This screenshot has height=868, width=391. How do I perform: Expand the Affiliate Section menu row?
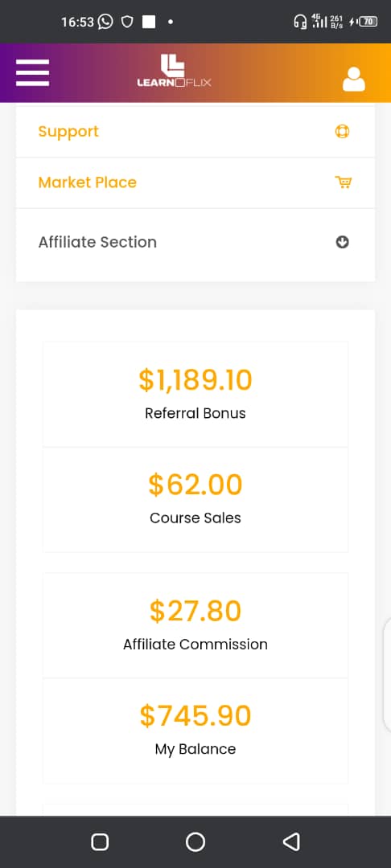[195, 242]
